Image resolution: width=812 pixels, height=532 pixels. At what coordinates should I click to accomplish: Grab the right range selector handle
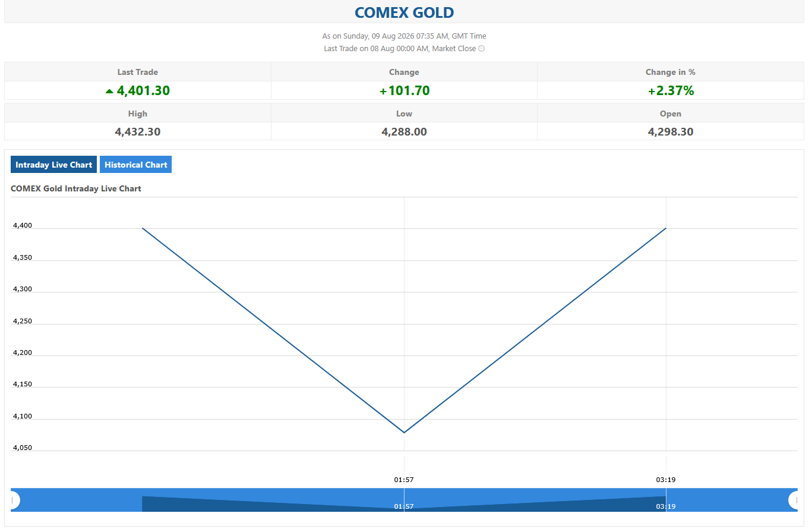tap(794, 500)
